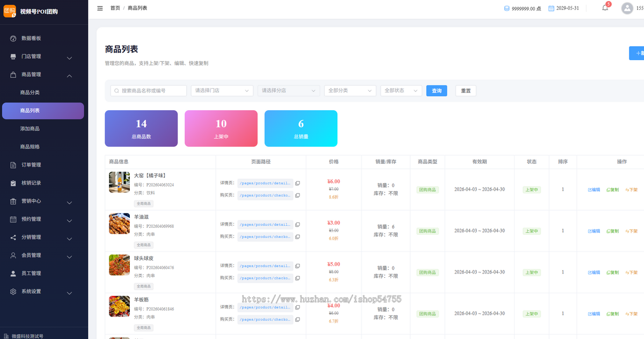Image resolution: width=644 pixels, height=339 pixels.
Task: Collapse 商品管理 sidebar menu
Action: (44, 75)
